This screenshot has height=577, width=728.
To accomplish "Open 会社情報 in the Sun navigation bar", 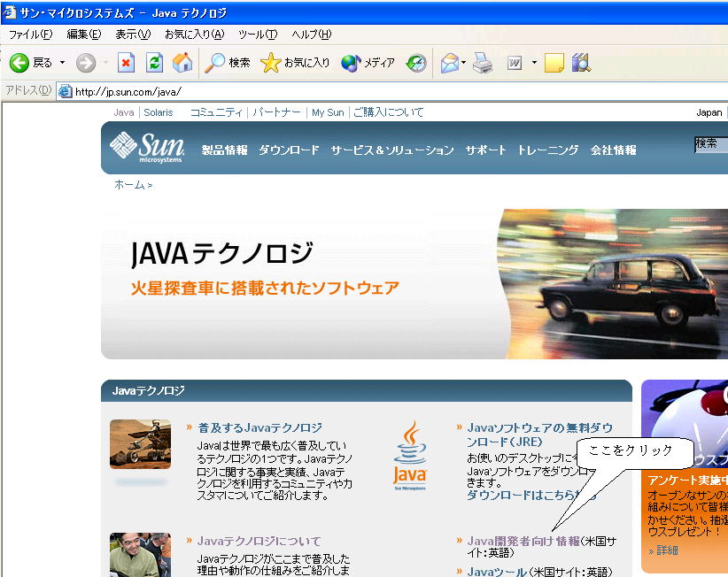I will point(614,150).
